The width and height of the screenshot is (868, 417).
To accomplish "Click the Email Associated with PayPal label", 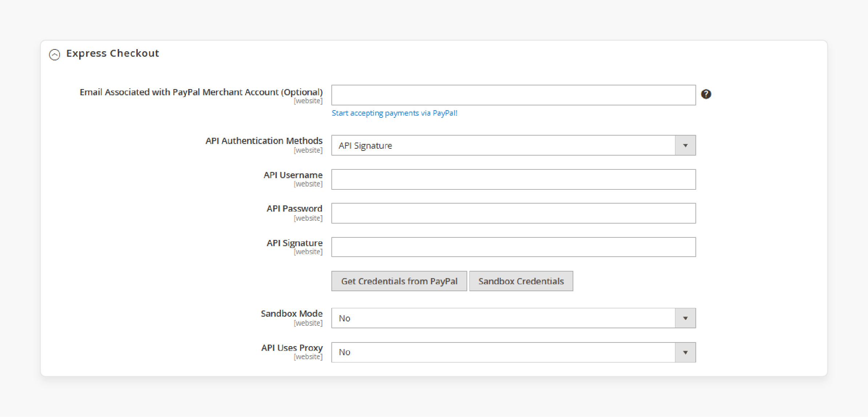I will click(201, 92).
